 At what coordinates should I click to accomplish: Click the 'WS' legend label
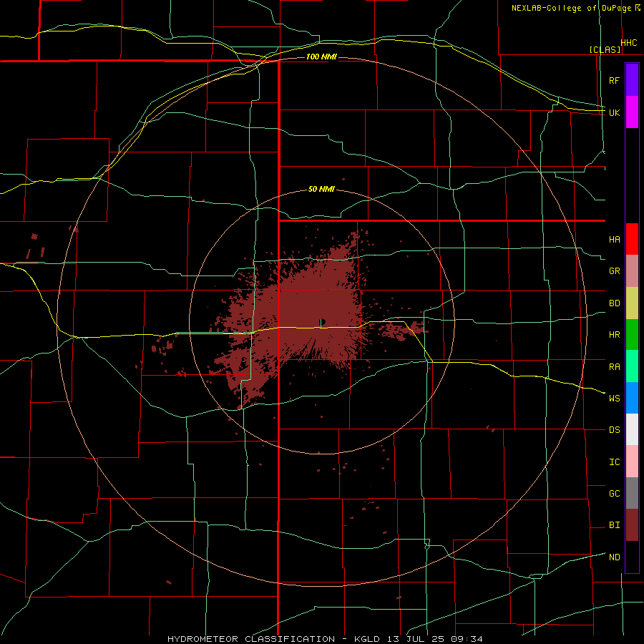click(614, 399)
